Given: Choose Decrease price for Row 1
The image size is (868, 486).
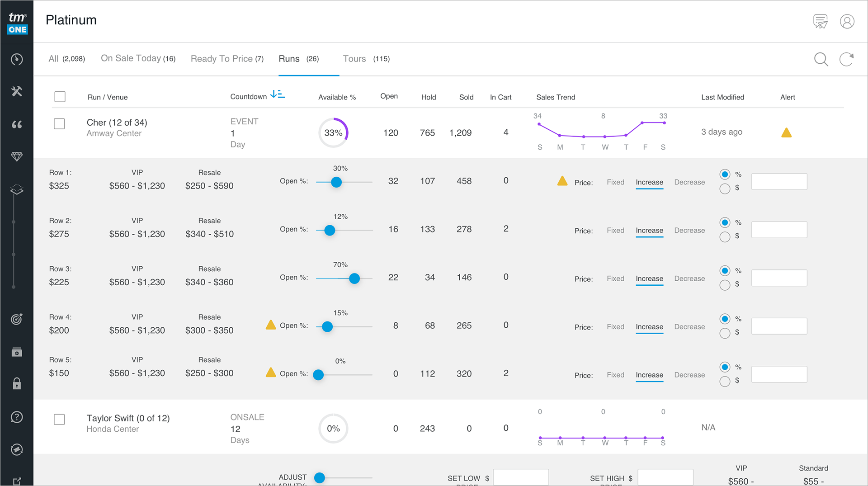Looking at the screenshot, I should click(689, 182).
